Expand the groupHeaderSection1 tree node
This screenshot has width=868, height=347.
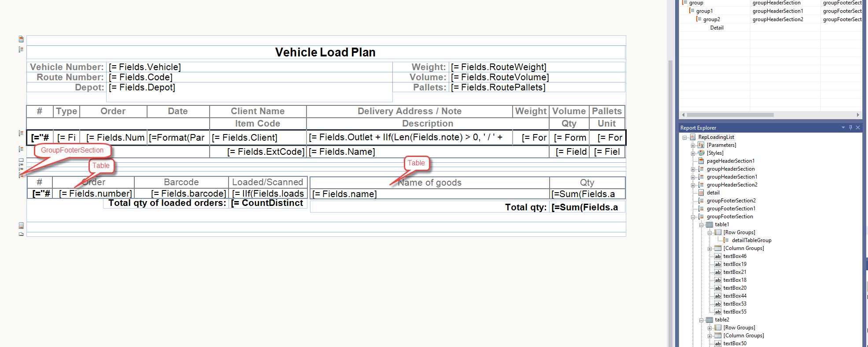693,177
